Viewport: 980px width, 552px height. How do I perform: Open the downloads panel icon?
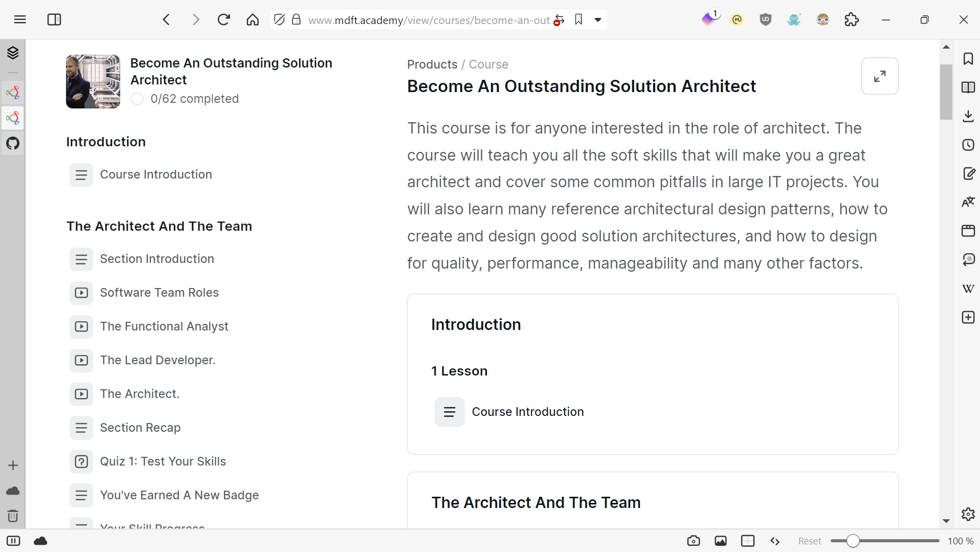tap(968, 116)
